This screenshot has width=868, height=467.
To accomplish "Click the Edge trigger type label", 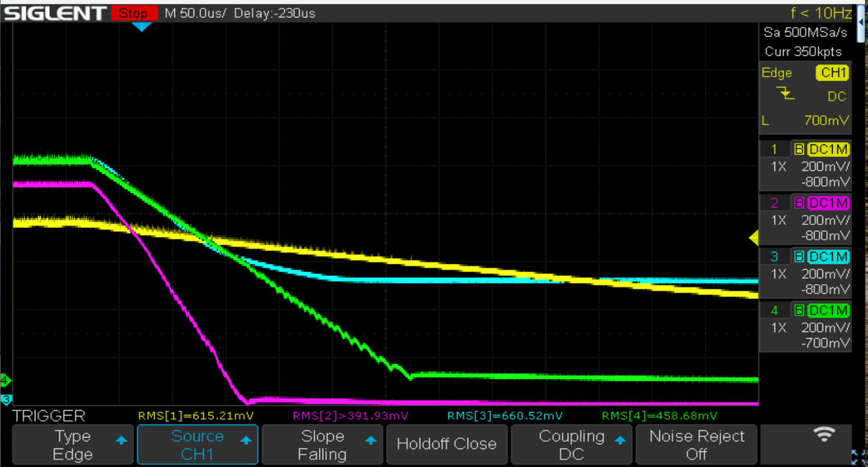I will click(x=777, y=73).
